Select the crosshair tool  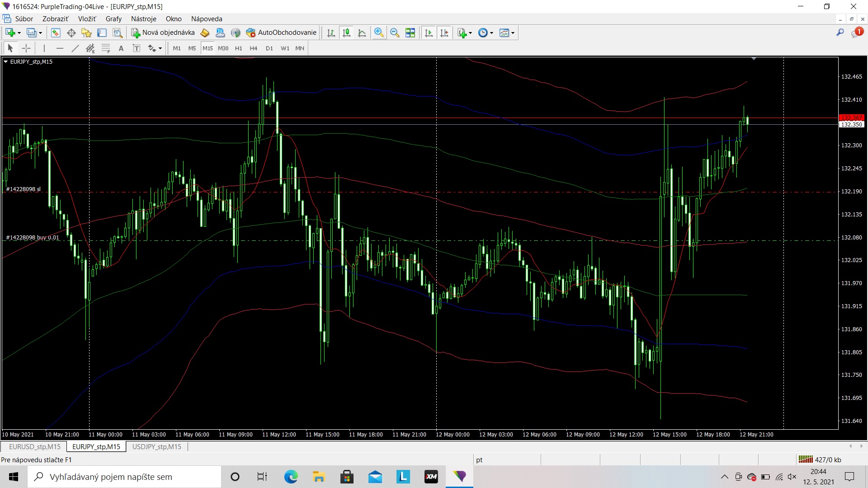coord(26,48)
